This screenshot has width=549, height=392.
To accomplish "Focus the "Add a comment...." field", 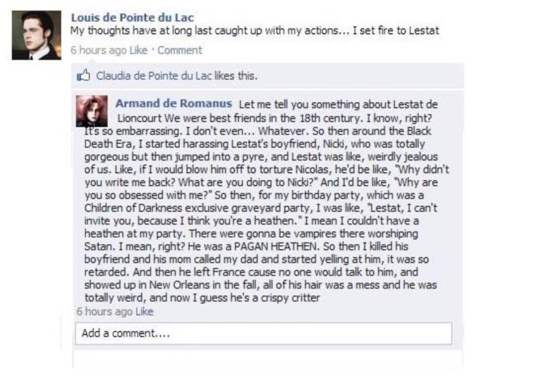I will tap(263, 334).
